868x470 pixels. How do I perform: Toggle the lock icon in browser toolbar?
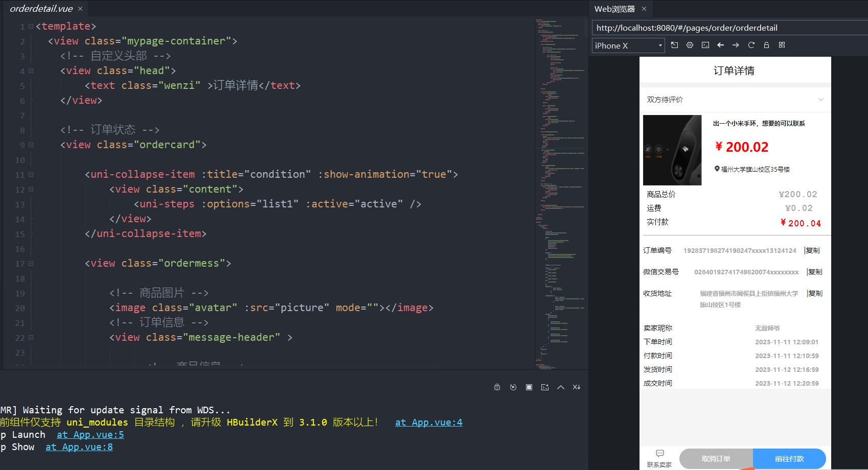click(x=766, y=45)
